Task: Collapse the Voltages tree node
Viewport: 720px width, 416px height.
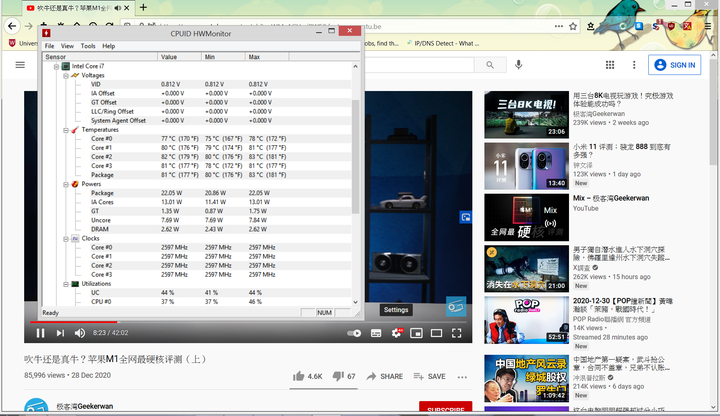Action: (x=66, y=76)
